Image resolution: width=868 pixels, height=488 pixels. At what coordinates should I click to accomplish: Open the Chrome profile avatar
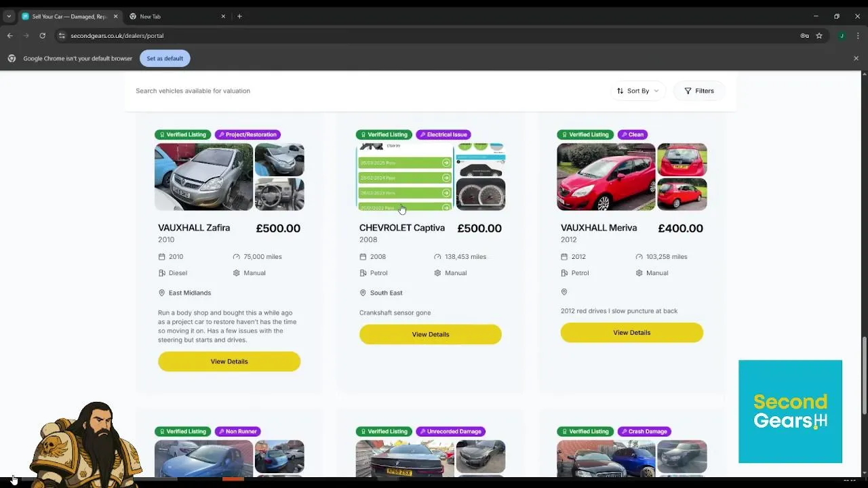[842, 35]
